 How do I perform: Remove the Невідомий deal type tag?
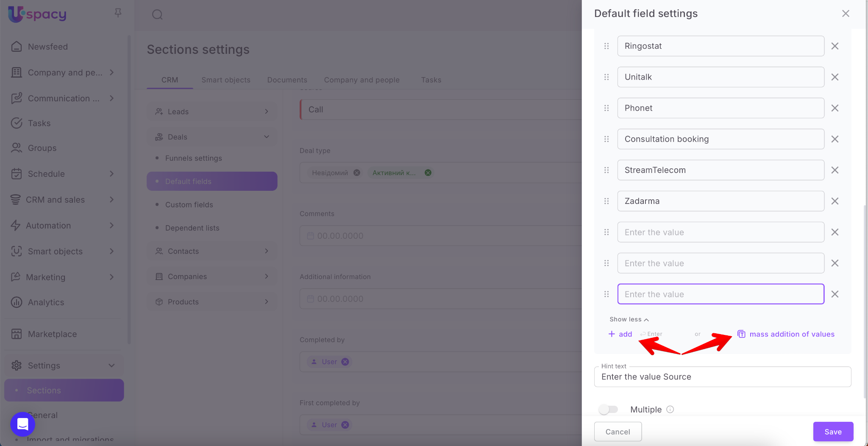pyautogui.click(x=357, y=173)
